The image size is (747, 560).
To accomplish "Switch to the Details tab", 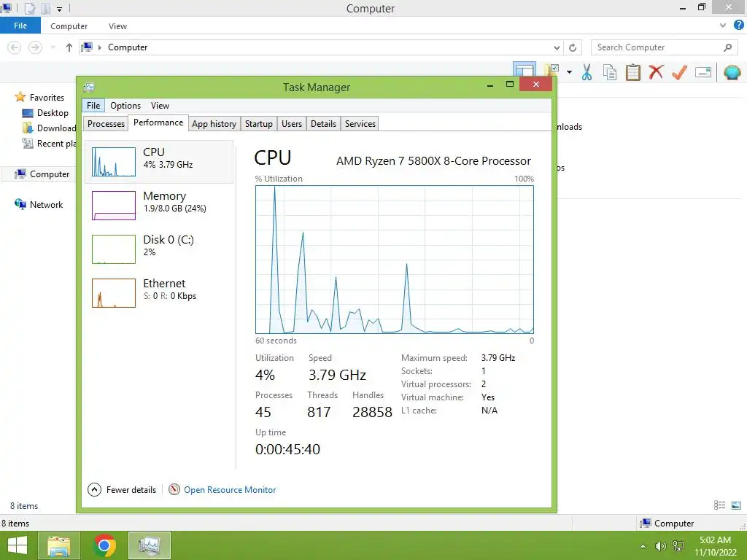I will (323, 124).
